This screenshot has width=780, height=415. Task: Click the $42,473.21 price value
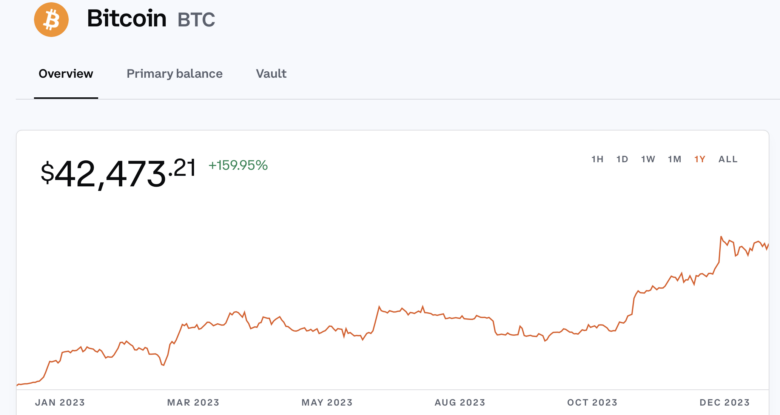pos(118,173)
